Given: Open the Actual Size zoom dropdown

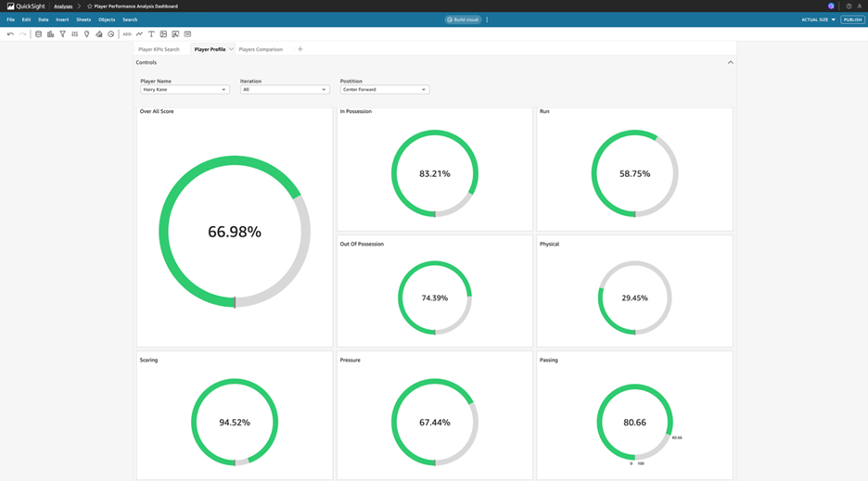Looking at the screenshot, I should (x=819, y=19).
